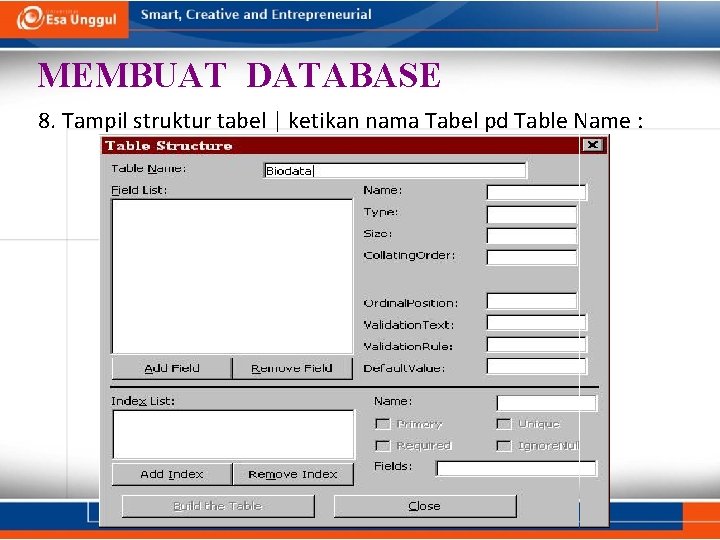Click the ValidationRule: label
Image resolution: width=720 pixels, height=540 pixels.
click(x=408, y=346)
